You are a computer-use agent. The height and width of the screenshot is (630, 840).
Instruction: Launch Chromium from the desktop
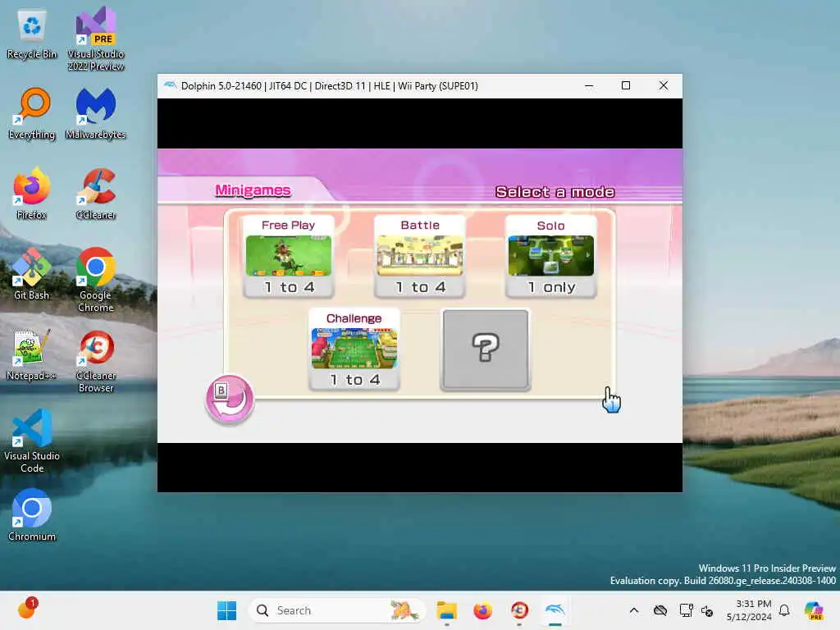click(x=32, y=515)
